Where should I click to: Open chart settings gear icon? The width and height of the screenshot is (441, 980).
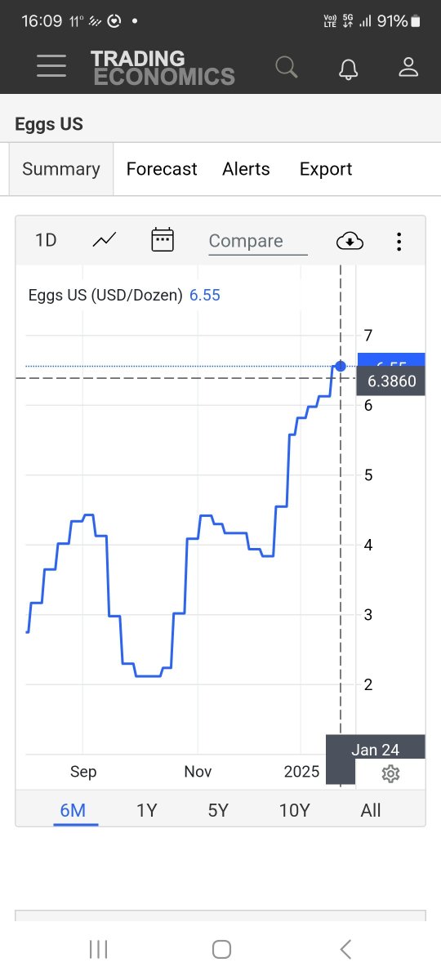[x=390, y=773]
